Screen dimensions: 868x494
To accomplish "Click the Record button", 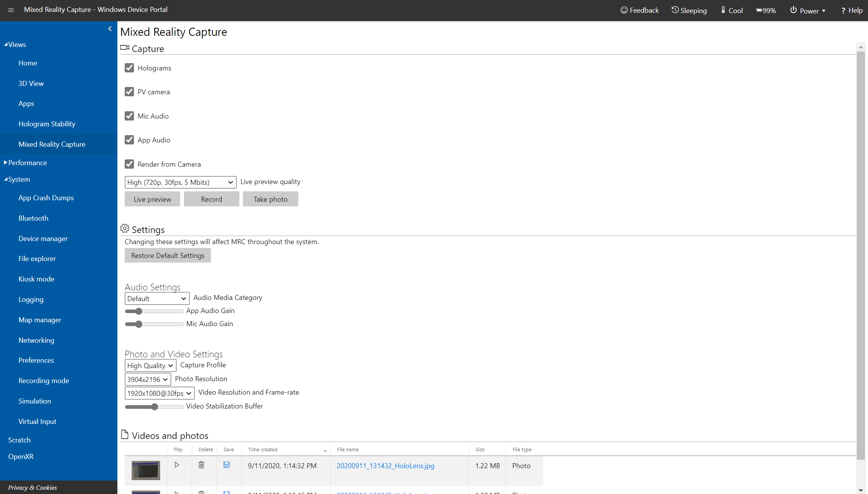I will 211,199.
